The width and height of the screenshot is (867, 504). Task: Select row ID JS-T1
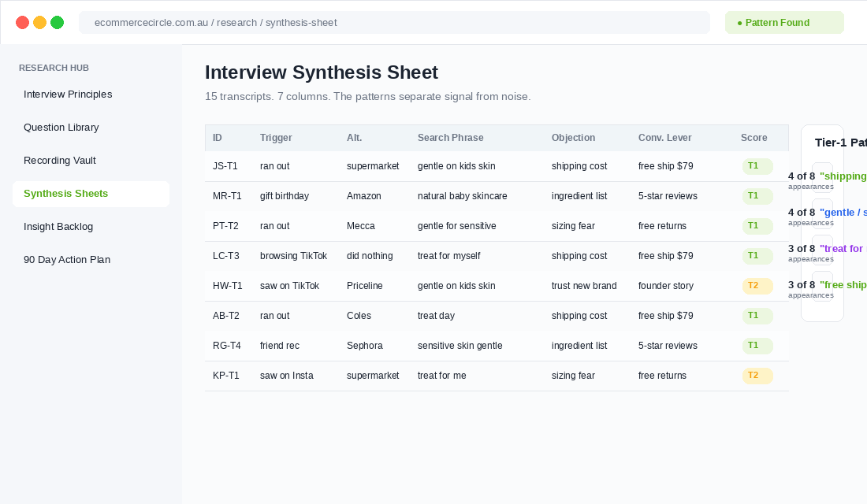coord(225,166)
